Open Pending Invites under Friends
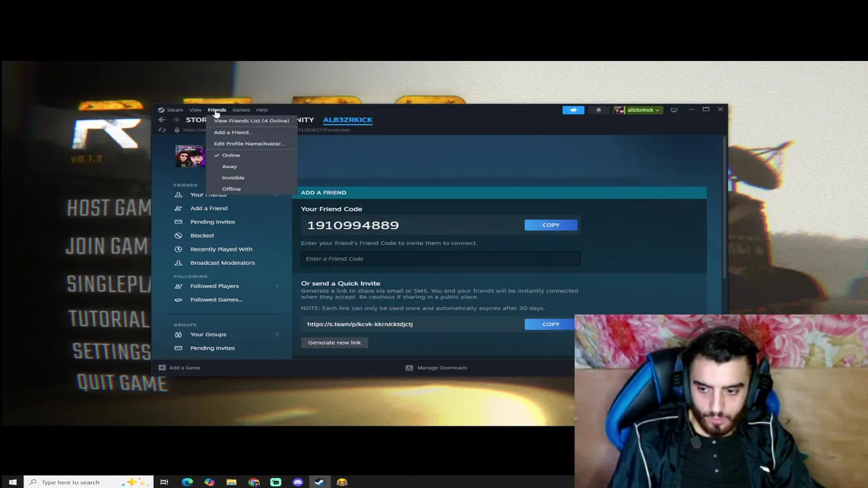Screen dimensions: 868x488 click(x=212, y=222)
